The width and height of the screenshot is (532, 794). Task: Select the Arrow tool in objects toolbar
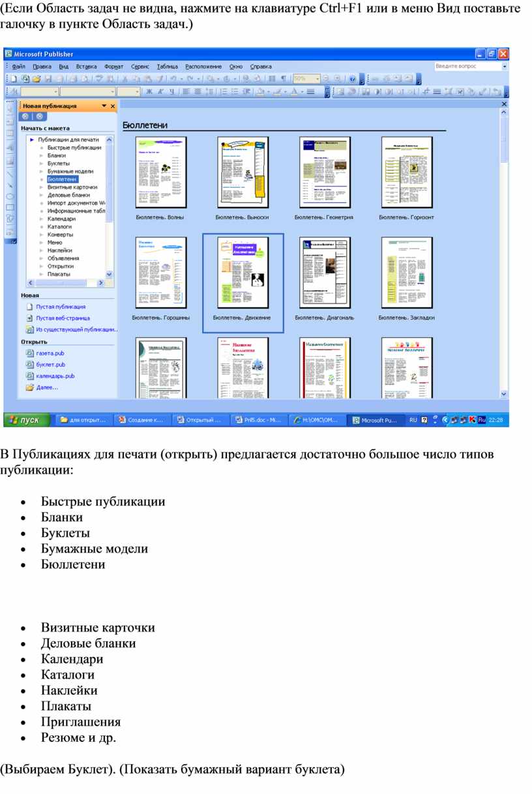click(x=10, y=185)
